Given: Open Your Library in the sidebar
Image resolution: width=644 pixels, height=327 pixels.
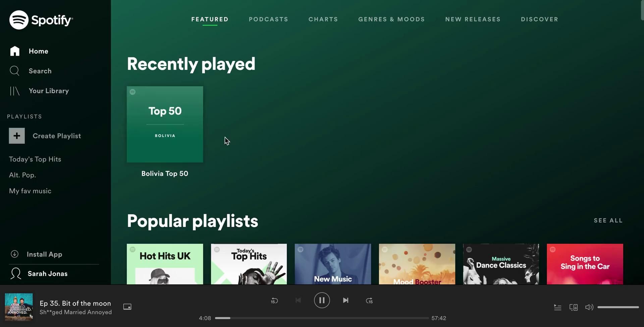Looking at the screenshot, I should tap(49, 91).
